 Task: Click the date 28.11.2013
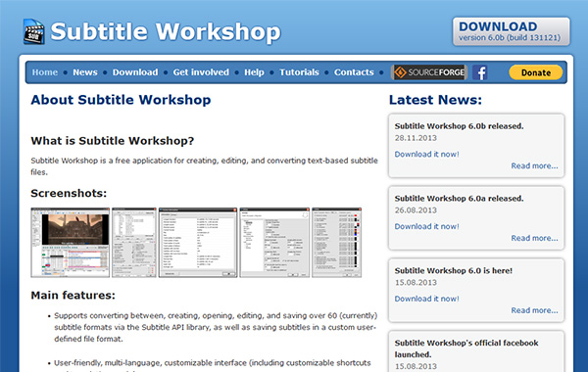[x=416, y=138]
